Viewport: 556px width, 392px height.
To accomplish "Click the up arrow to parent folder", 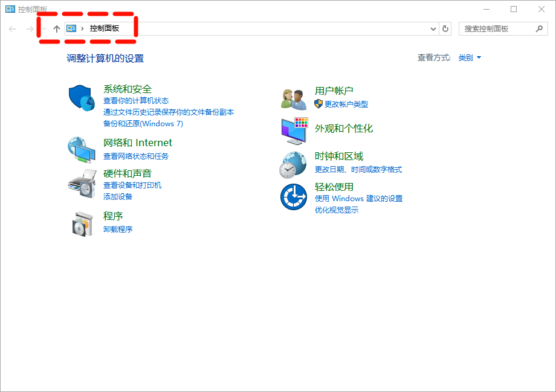I will pyautogui.click(x=56, y=29).
